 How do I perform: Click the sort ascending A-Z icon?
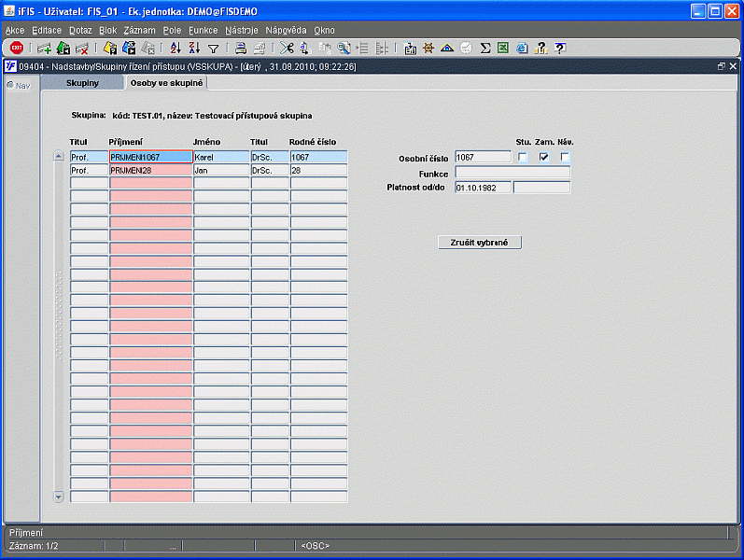pos(175,48)
